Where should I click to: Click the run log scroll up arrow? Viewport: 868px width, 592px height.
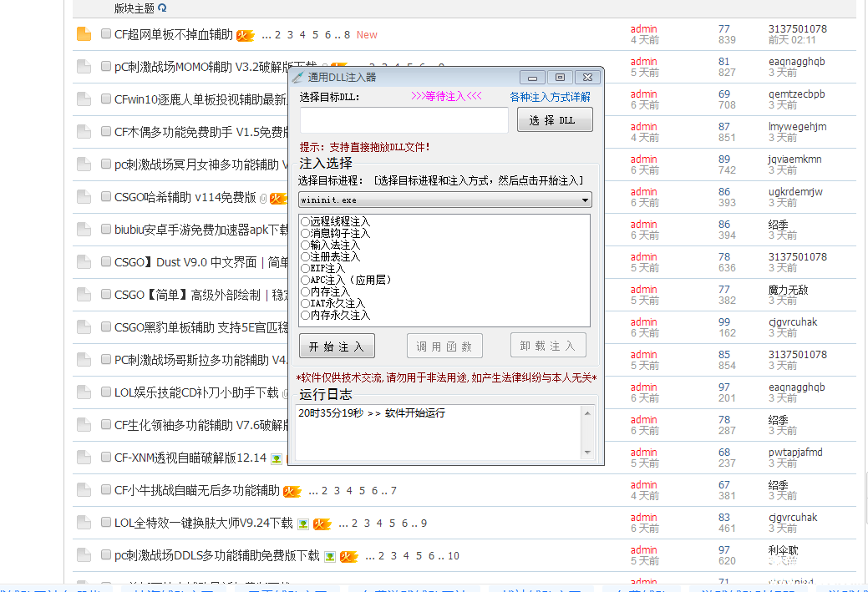click(x=587, y=413)
